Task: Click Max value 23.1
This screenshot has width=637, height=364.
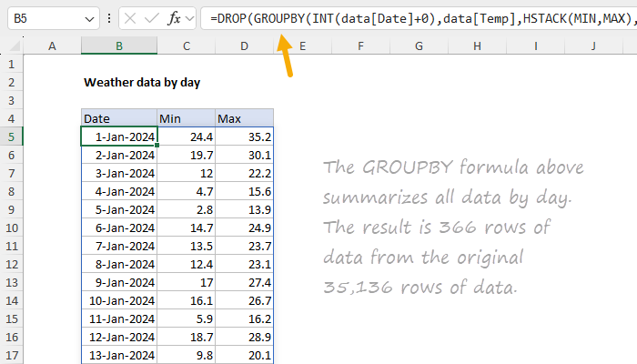Action: [x=244, y=264]
